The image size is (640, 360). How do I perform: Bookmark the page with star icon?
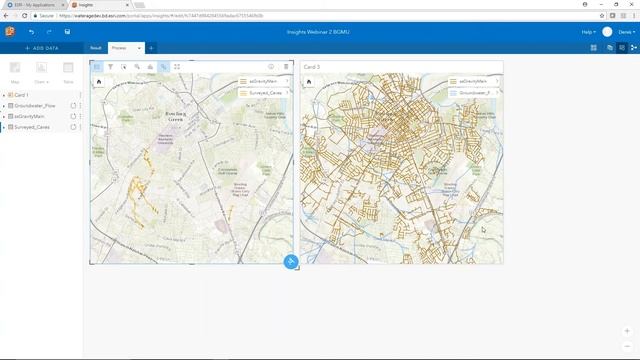(x=602, y=16)
